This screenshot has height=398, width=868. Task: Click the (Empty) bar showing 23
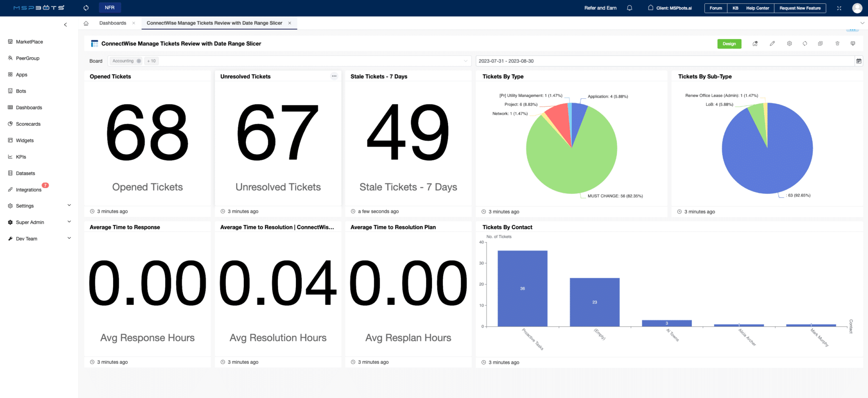[594, 302]
